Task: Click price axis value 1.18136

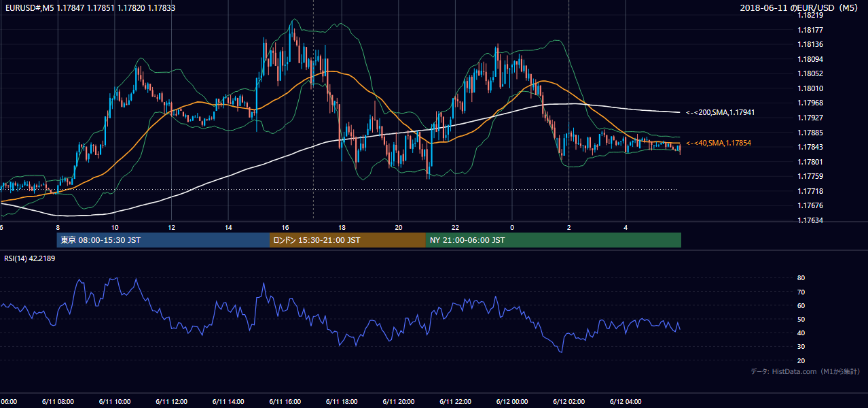Action: [810, 45]
